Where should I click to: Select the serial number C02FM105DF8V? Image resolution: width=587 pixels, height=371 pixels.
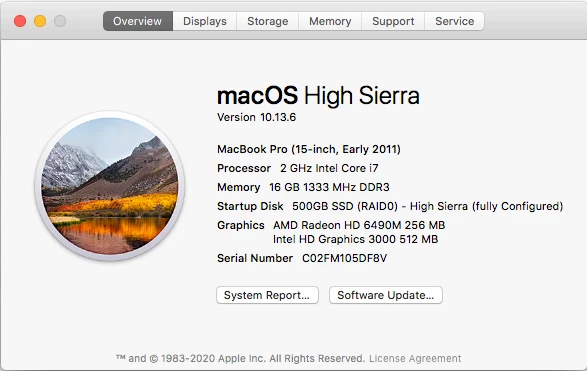pos(344,258)
